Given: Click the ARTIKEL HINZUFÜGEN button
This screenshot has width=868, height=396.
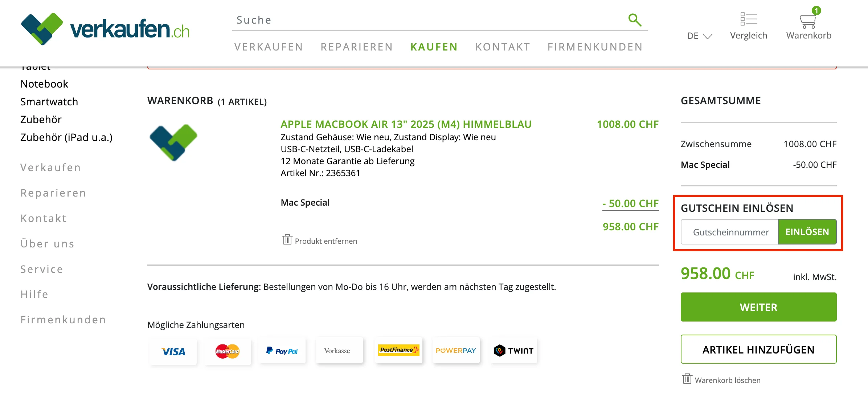Looking at the screenshot, I should (758, 349).
